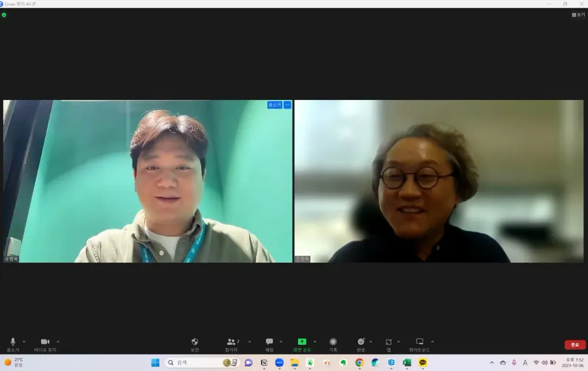Expand chat options arrow
This screenshot has height=371, width=588.
(281, 342)
